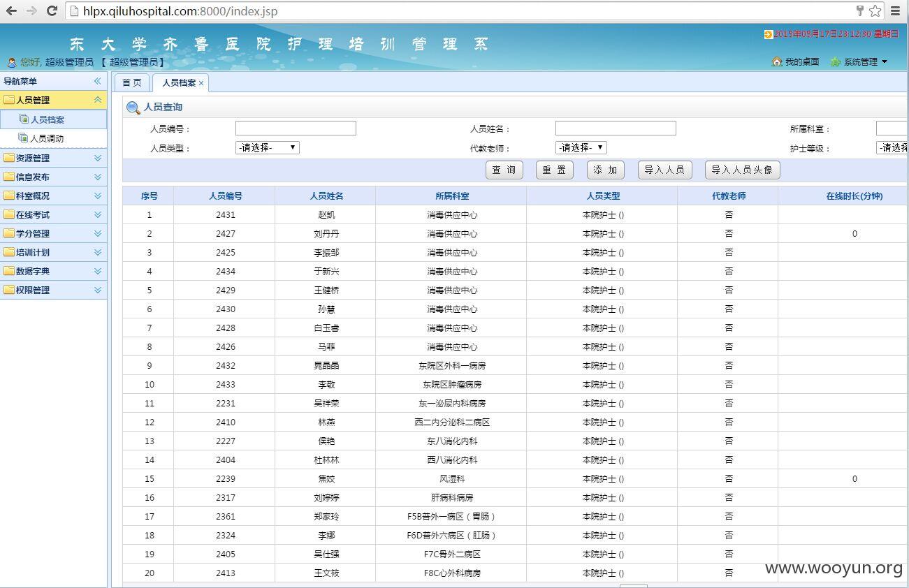Expand the 培训计划 section chevron
This screenshot has width=909, height=588.
pos(98,252)
